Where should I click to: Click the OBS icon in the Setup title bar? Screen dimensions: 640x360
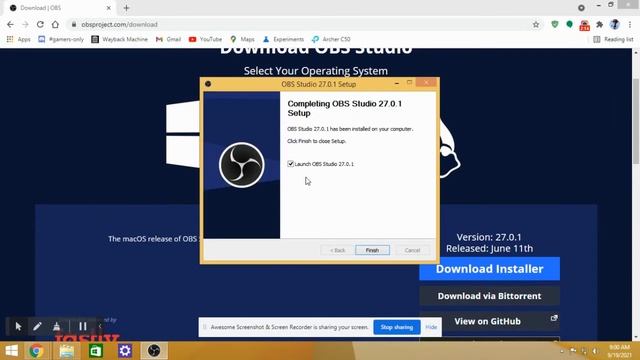(x=208, y=84)
